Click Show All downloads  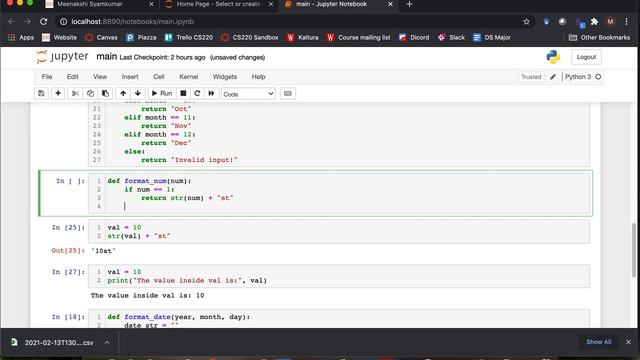pyautogui.click(x=598, y=342)
